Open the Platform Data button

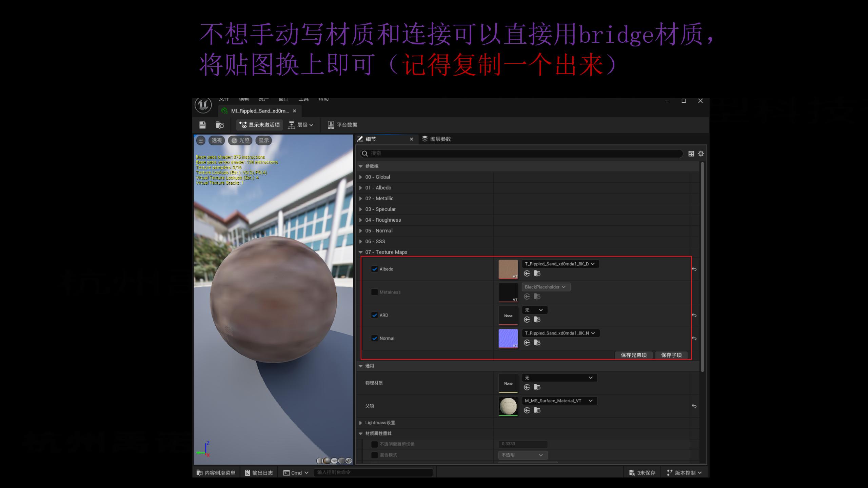(x=342, y=125)
